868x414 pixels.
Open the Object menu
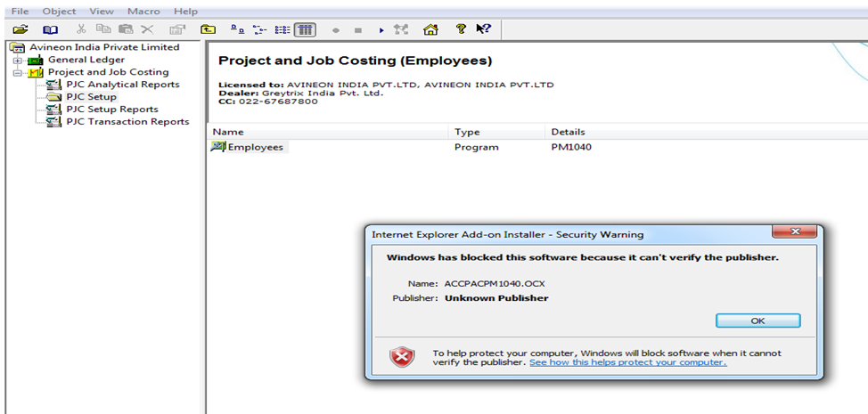(59, 11)
